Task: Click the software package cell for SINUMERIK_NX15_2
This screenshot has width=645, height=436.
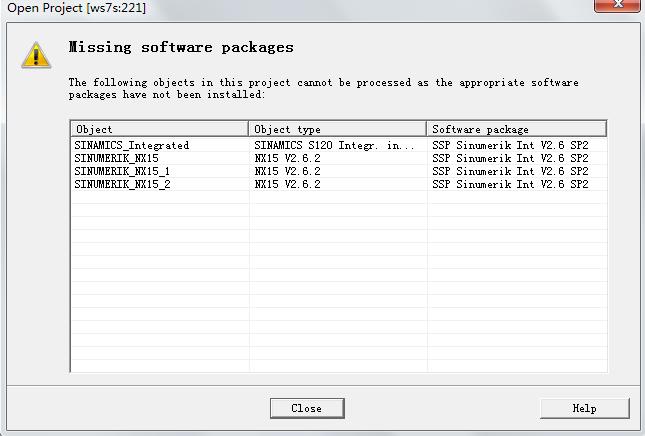Action: coord(510,184)
